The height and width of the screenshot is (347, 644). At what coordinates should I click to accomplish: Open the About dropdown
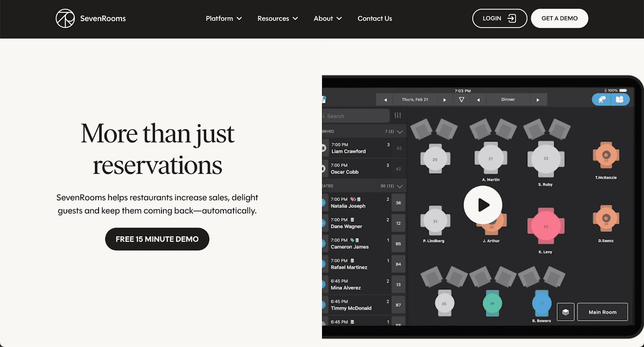tap(328, 18)
